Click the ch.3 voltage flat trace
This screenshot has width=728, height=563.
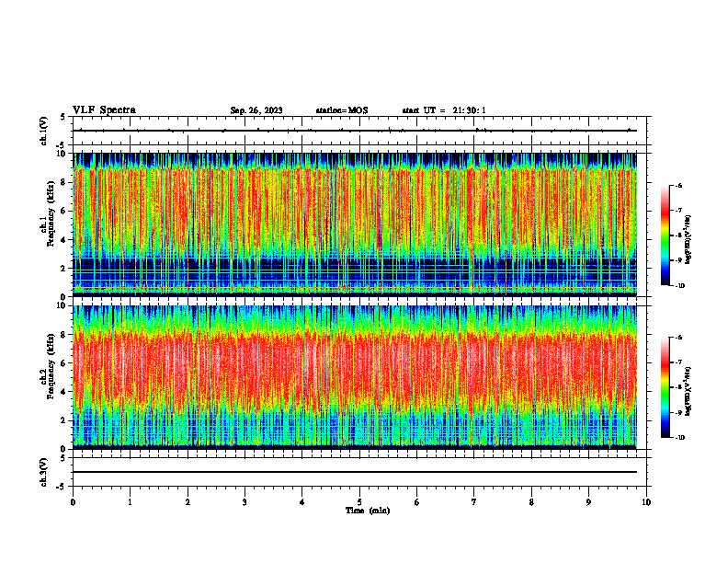pos(355,472)
